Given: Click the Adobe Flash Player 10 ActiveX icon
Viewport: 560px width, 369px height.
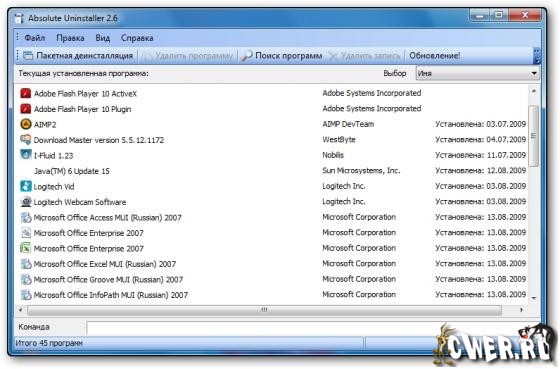Looking at the screenshot, I should click(x=25, y=94).
